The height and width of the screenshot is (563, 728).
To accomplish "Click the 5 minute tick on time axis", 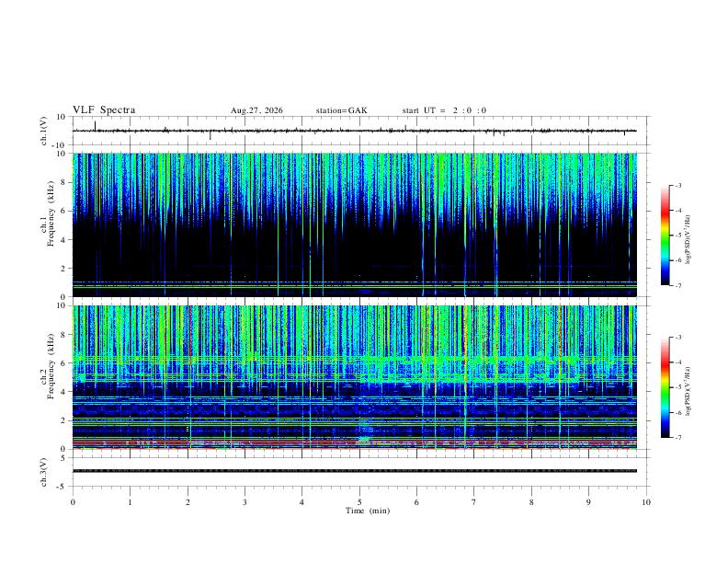I will click(359, 502).
